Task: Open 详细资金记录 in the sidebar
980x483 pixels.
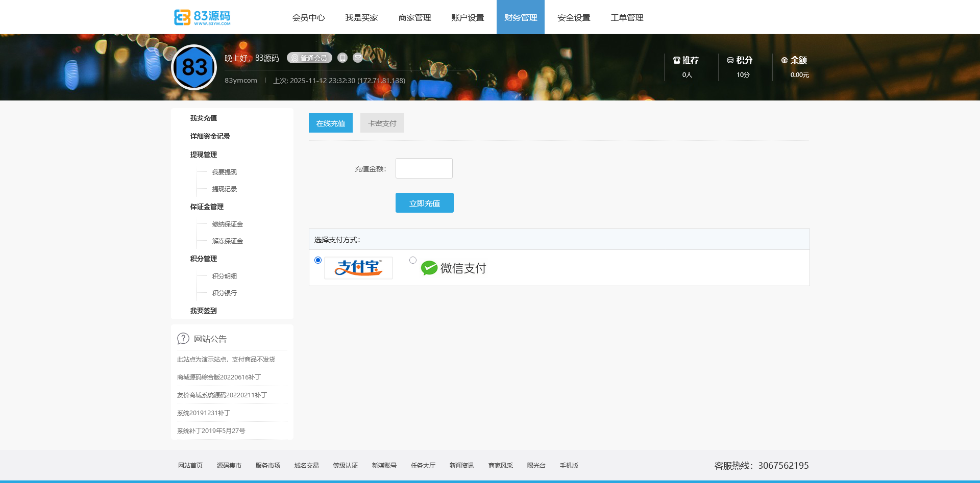Action: [210, 136]
